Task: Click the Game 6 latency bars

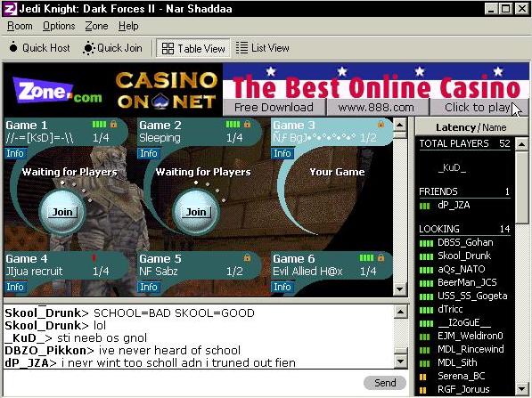Action: point(366,258)
